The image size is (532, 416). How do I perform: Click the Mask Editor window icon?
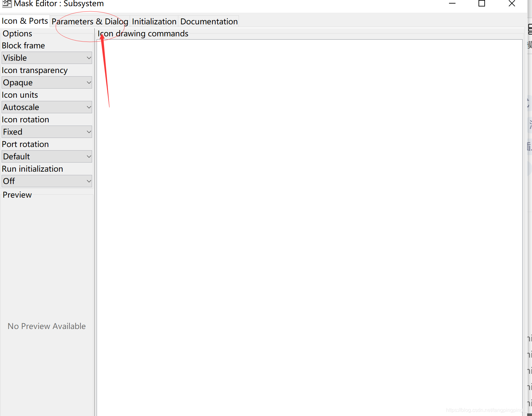point(7,4)
